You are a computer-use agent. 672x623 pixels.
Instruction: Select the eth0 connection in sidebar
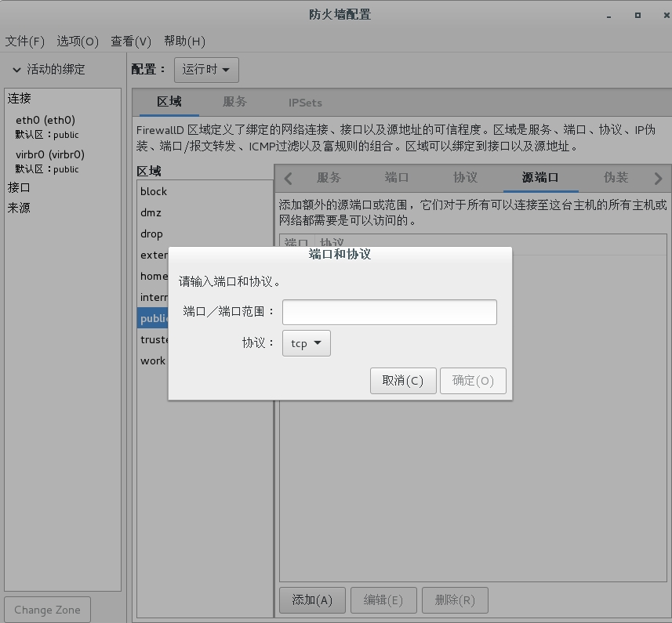point(45,121)
